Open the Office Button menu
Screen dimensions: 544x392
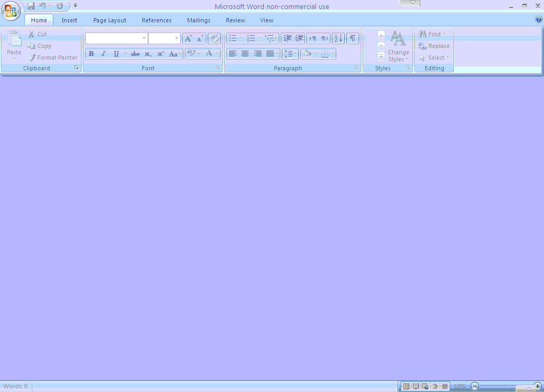tap(11, 11)
